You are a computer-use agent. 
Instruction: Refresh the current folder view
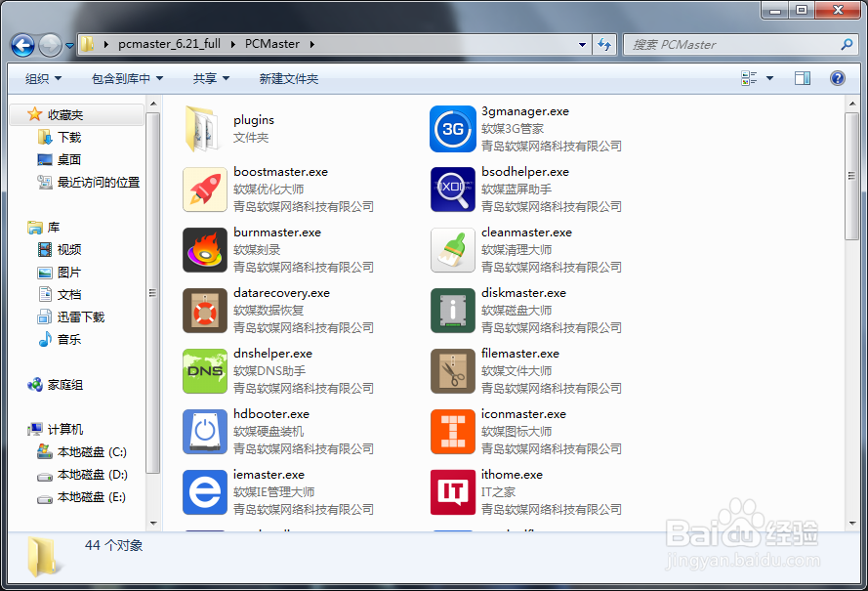coord(604,44)
